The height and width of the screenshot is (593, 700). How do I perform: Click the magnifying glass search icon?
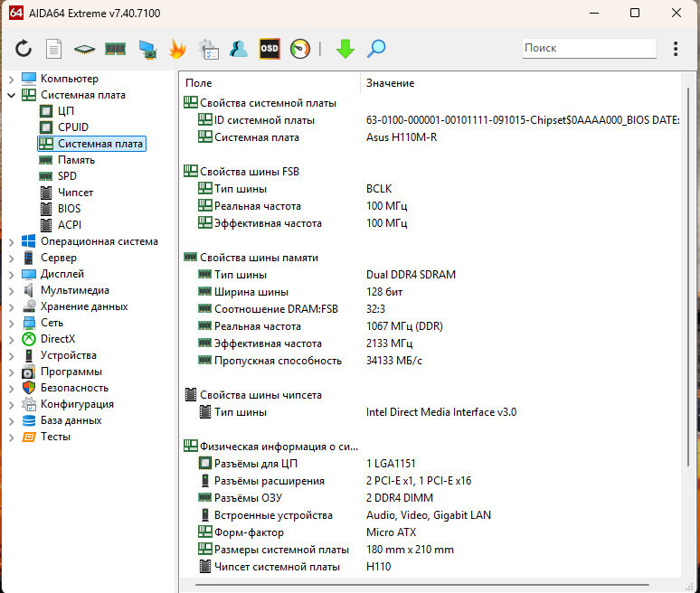(376, 49)
